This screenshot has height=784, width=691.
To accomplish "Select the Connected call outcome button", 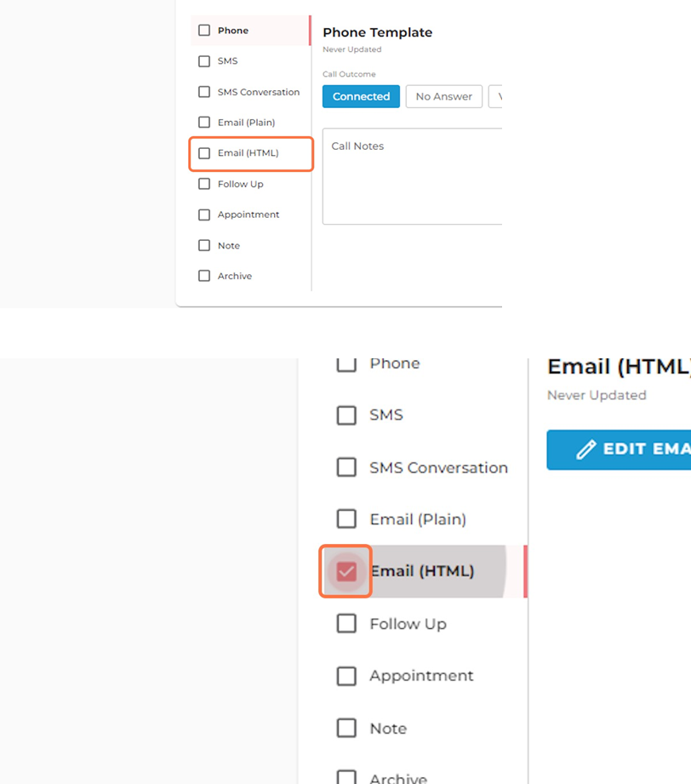I will click(361, 96).
